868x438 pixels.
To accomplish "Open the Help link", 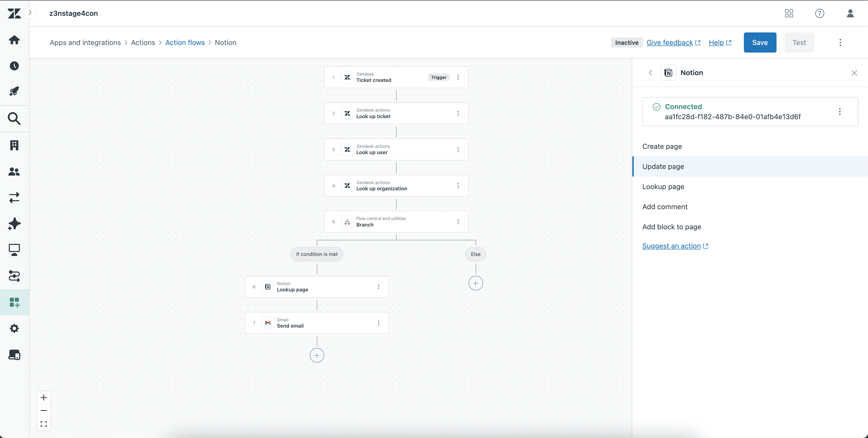I will point(720,42).
